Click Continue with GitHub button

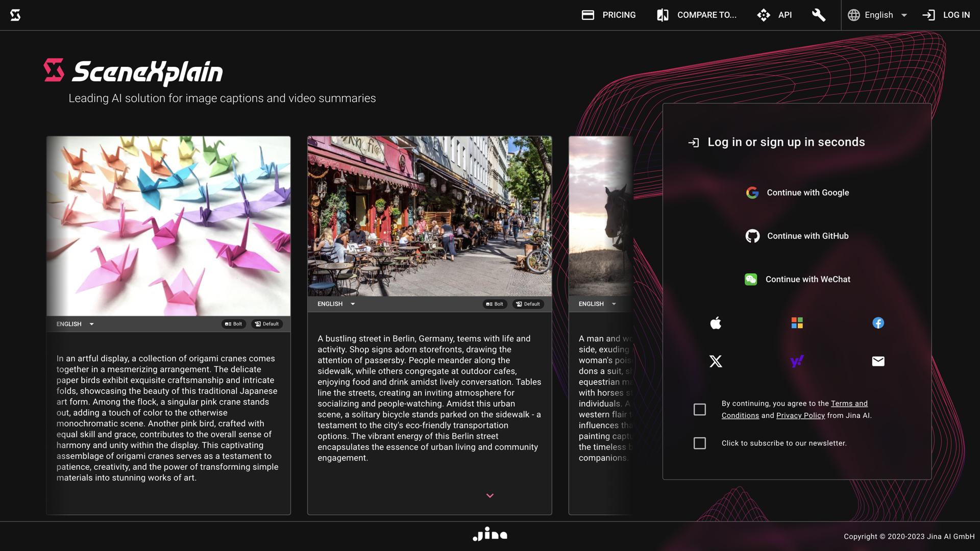[x=797, y=236]
